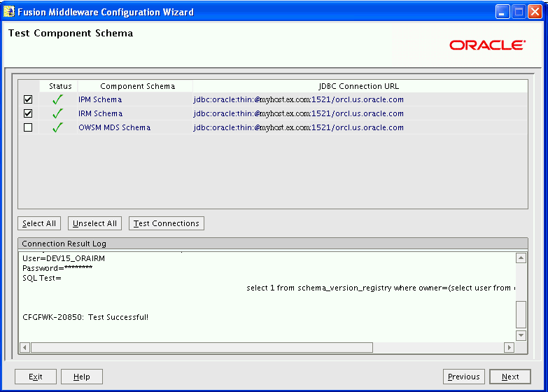The height and width of the screenshot is (392, 548).
Task: Click the green checkmark status for IRM Schema
Action: 57,113
